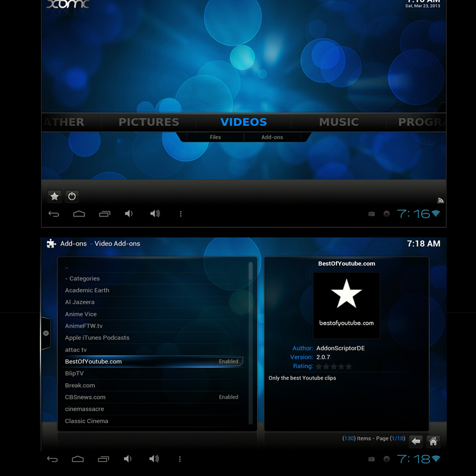Viewport: 476px width, 476px height.
Task: Open Favourites star button on home screen
Action: (x=54, y=196)
